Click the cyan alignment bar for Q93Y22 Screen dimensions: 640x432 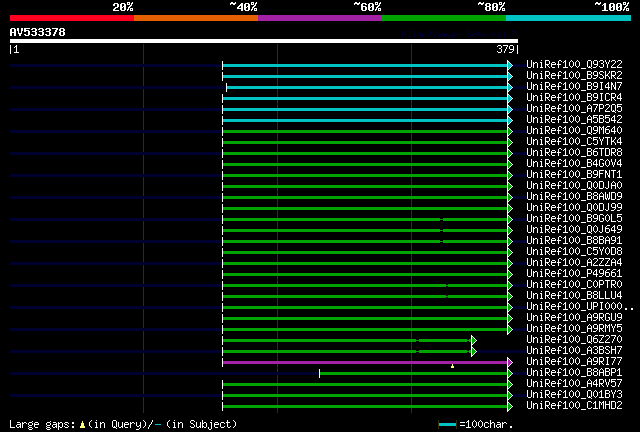(x=365, y=65)
